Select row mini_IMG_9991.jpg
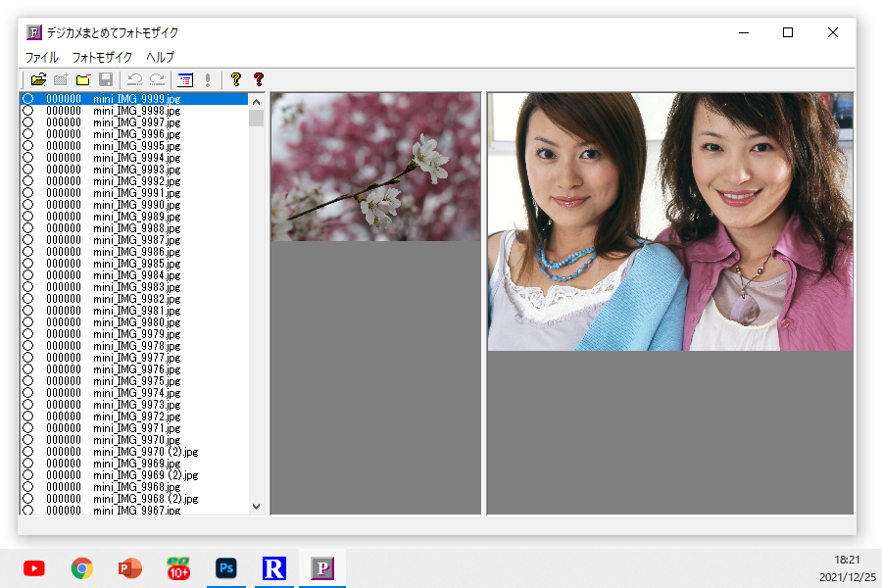This screenshot has width=882, height=588. coord(134,193)
